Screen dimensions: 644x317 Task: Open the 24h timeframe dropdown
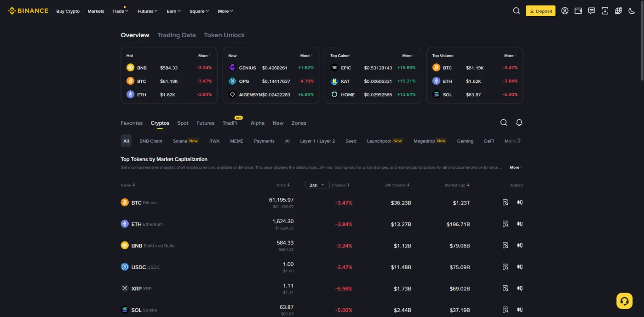pos(317,185)
